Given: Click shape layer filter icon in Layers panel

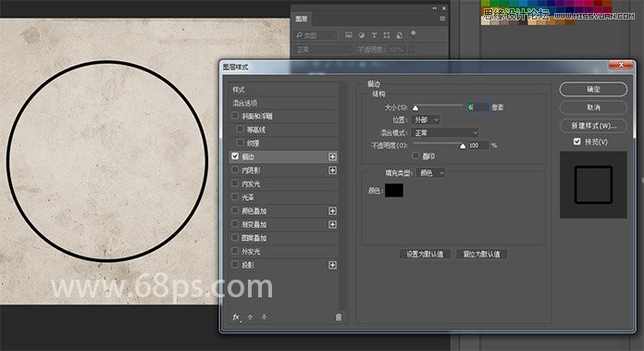Looking at the screenshot, I should pos(387,35).
